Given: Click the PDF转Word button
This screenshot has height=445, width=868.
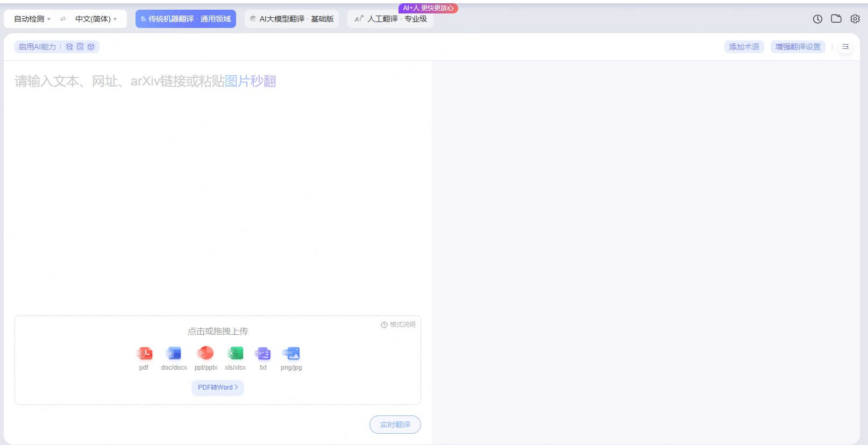Looking at the screenshot, I should point(218,387).
